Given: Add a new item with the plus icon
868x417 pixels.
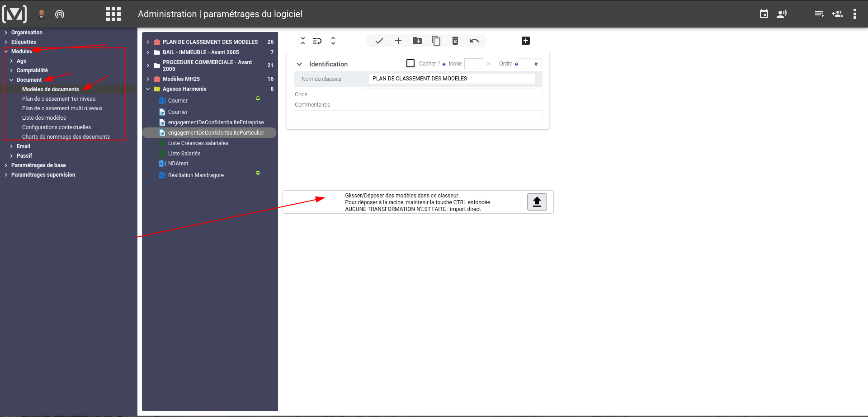Looking at the screenshot, I should pyautogui.click(x=398, y=41).
